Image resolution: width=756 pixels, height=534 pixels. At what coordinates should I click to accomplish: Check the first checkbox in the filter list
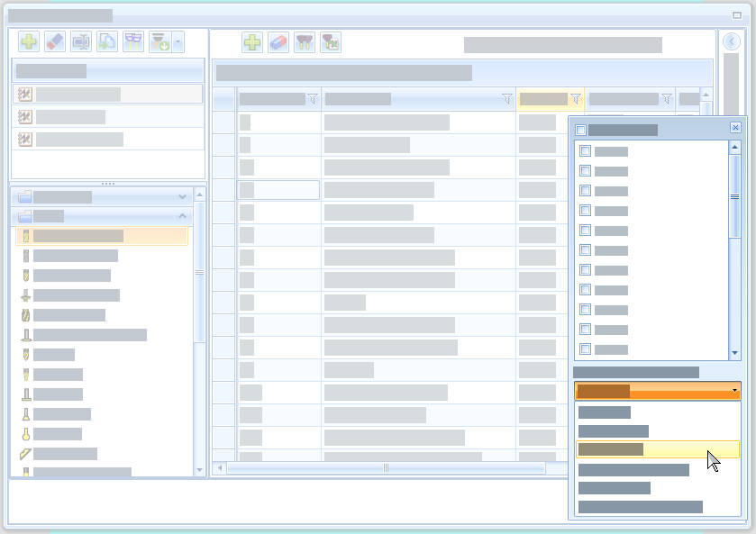pos(585,150)
